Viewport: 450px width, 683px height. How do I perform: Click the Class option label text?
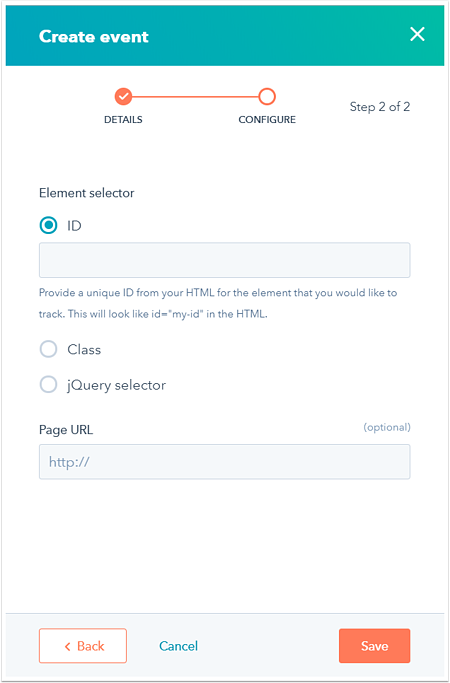click(x=84, y=350)
